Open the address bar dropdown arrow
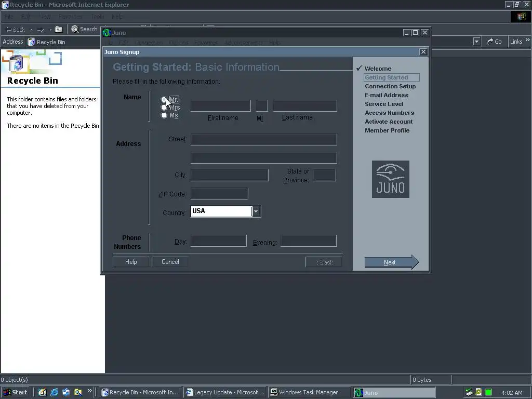Image resolution: width=532 pixels, height=399 pixels. point(477,42)
